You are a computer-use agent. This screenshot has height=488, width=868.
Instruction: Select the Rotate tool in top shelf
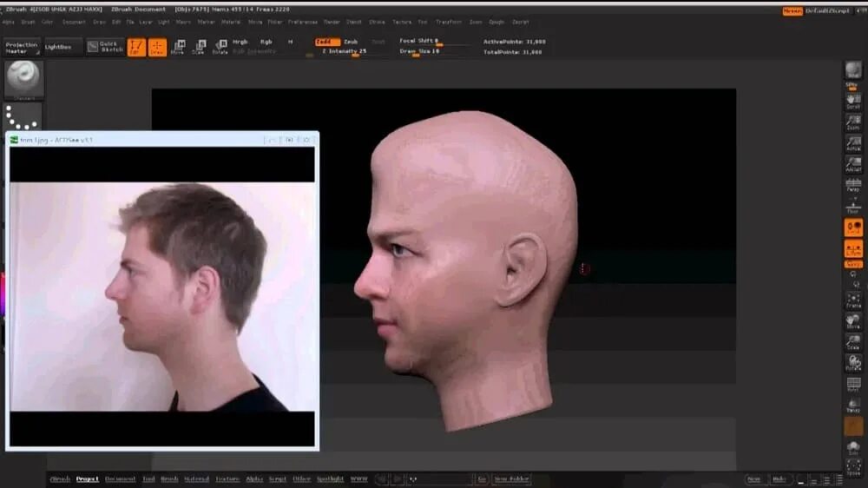[x=220, y=47]
